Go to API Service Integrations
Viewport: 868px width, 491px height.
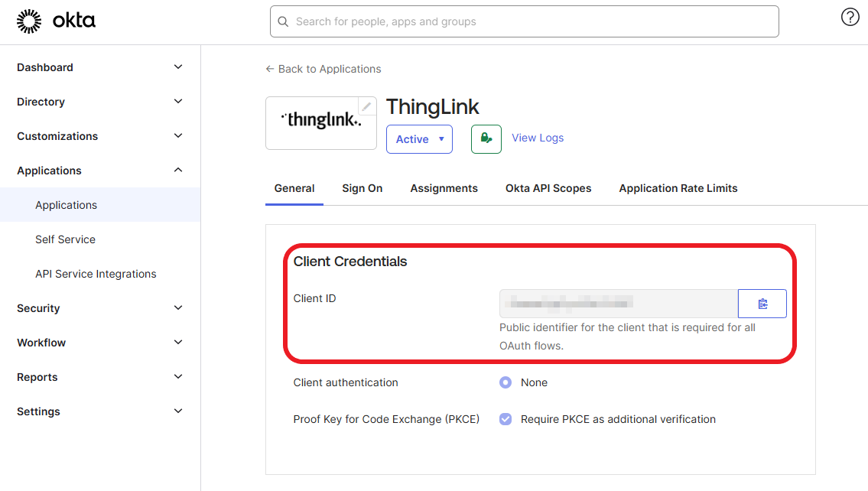(96, 274)
